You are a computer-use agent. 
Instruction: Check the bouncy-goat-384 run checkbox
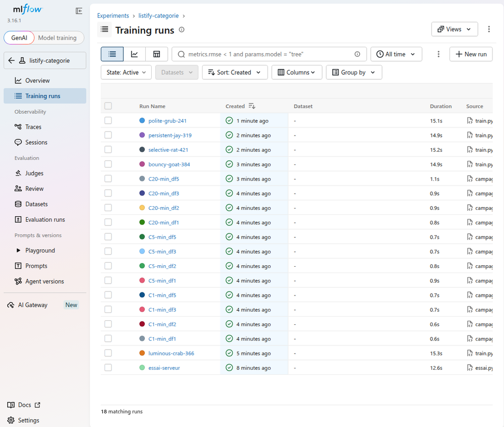pos(108,164)
